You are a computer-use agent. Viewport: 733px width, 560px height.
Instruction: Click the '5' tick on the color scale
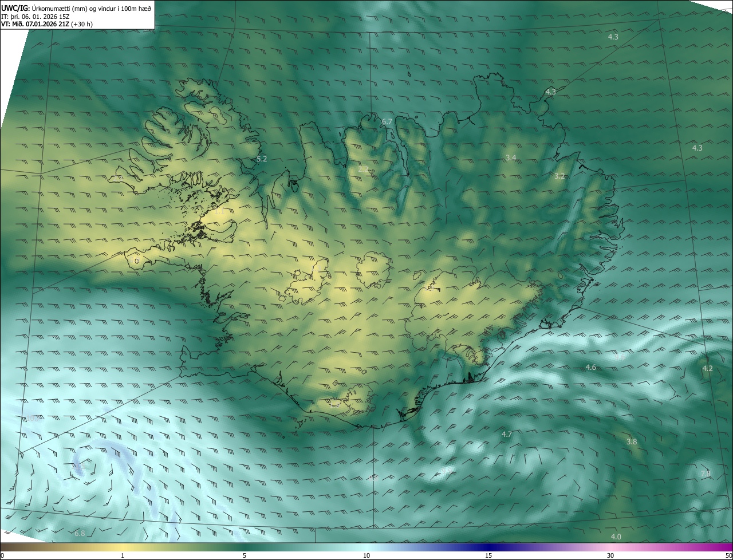245,556
